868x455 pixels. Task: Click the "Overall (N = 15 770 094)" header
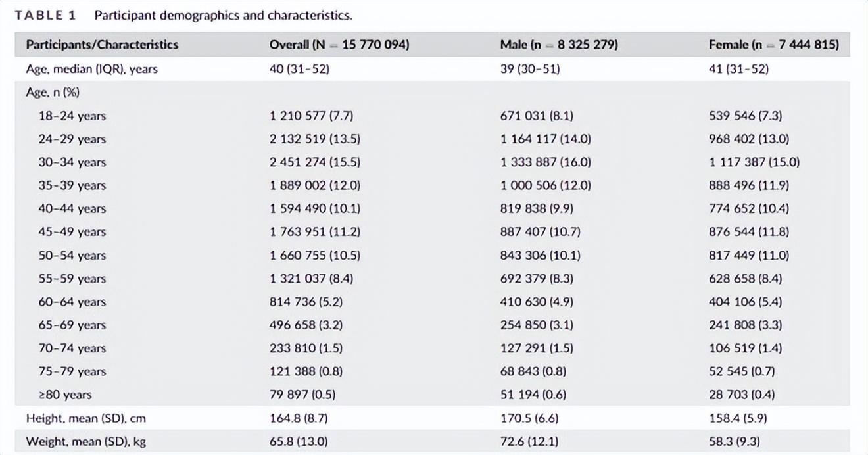(339, 45)
